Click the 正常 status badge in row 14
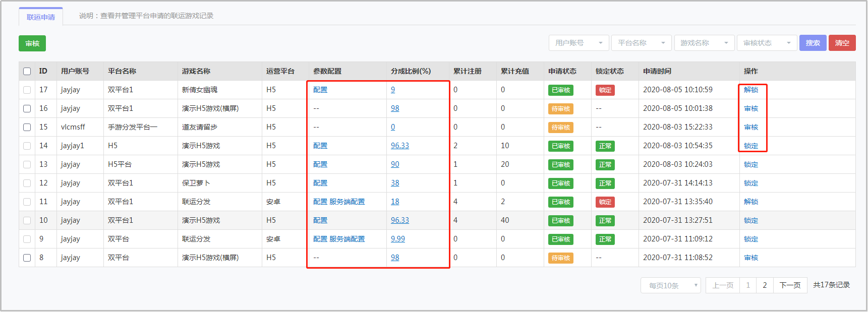Viewport: 868px width, 312px height. click(x=605, y=146)
